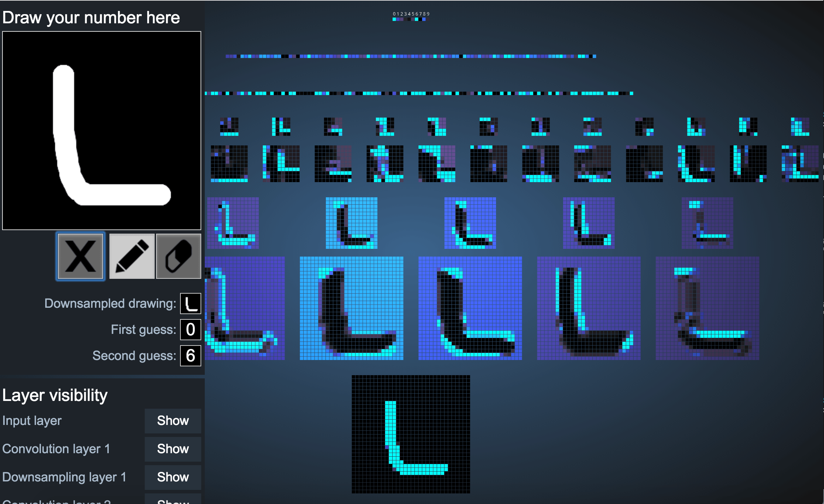This screenshot has height=504, width=824.
Task: Click the Layer visibility heading
Action: tap(55, 395)
